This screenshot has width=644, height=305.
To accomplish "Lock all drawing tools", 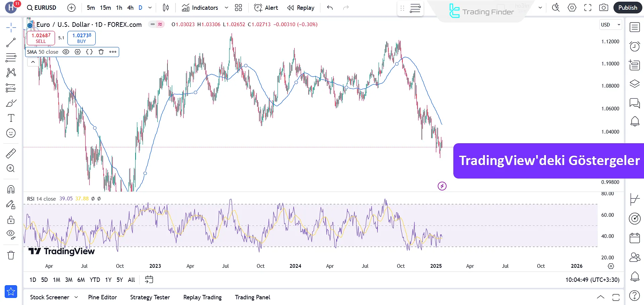I will coord(10,220).
